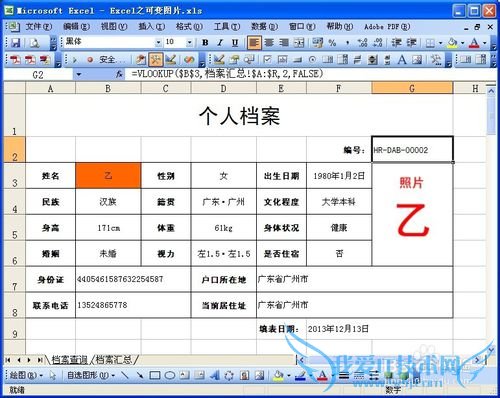Click Drawing toolbar Line Color swatch
The image size is (500, 398).
click(301, 376)
